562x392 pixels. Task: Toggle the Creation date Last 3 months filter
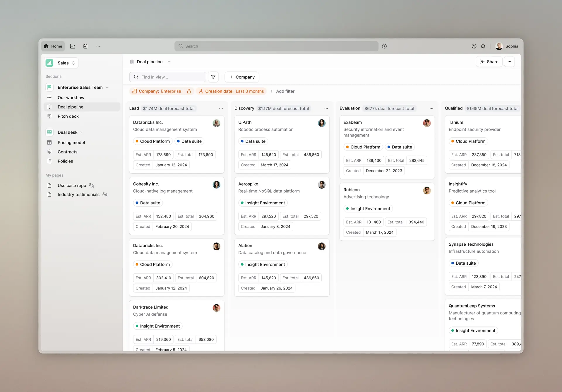(x=231, y=91)
